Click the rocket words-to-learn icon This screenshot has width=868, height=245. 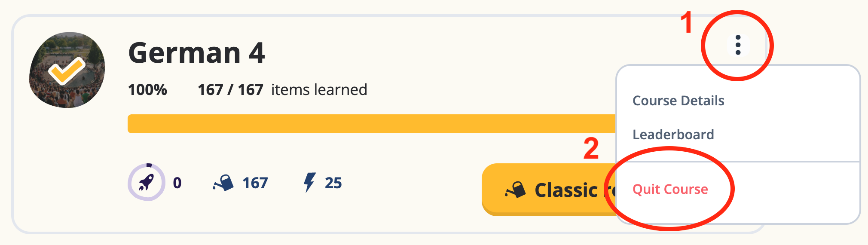tap(147, 182)
